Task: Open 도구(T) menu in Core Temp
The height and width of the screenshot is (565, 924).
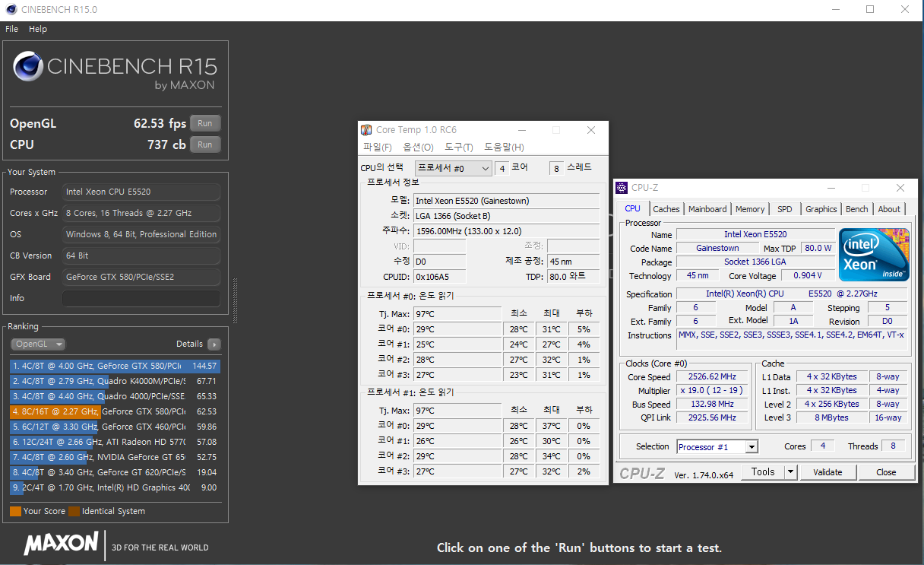Action: (x=459, y=148)
